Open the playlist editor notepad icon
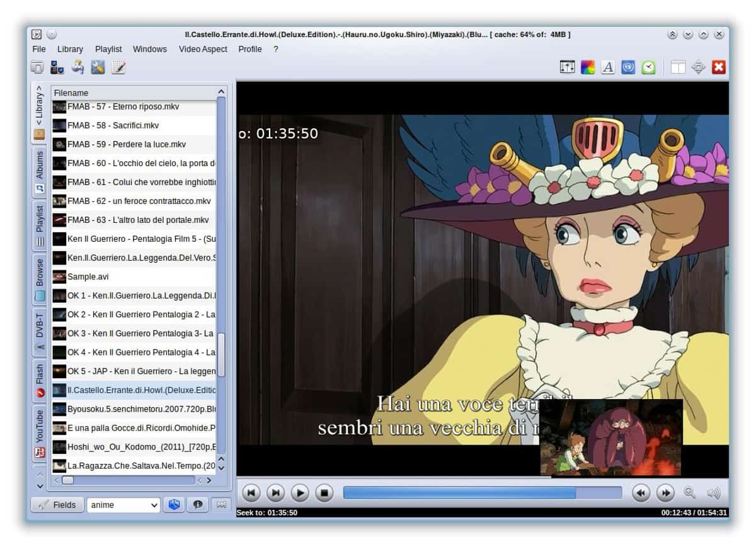 point(118,67)
